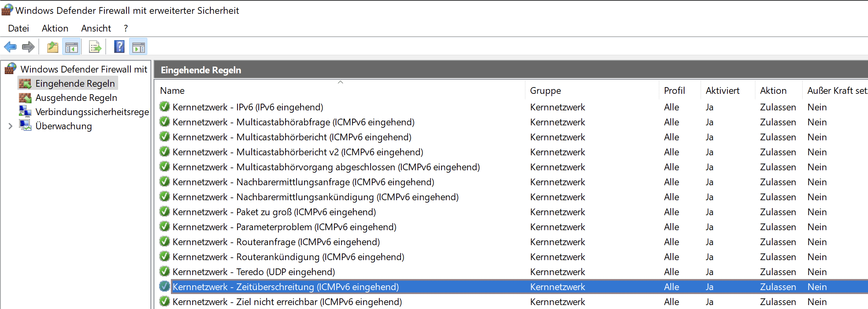Toggle the action pane toolbar icon
868x309 pixels.
138,47
